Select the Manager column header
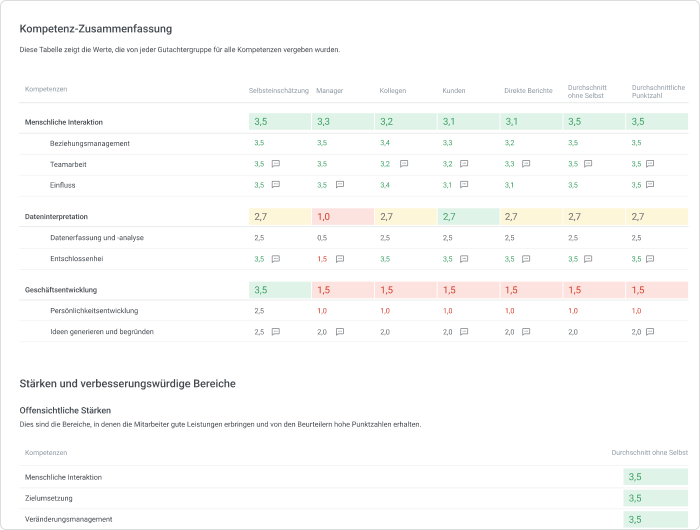 [x=329, y=91]
